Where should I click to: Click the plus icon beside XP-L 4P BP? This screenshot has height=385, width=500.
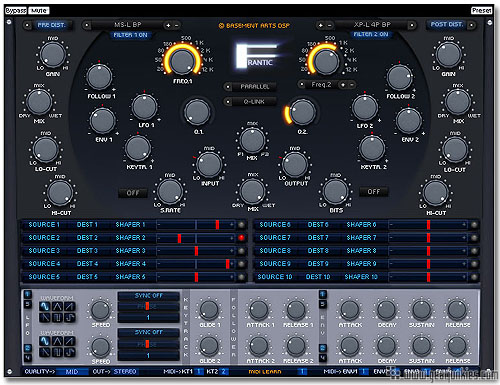pyautogui.click(x=321, y=25)
